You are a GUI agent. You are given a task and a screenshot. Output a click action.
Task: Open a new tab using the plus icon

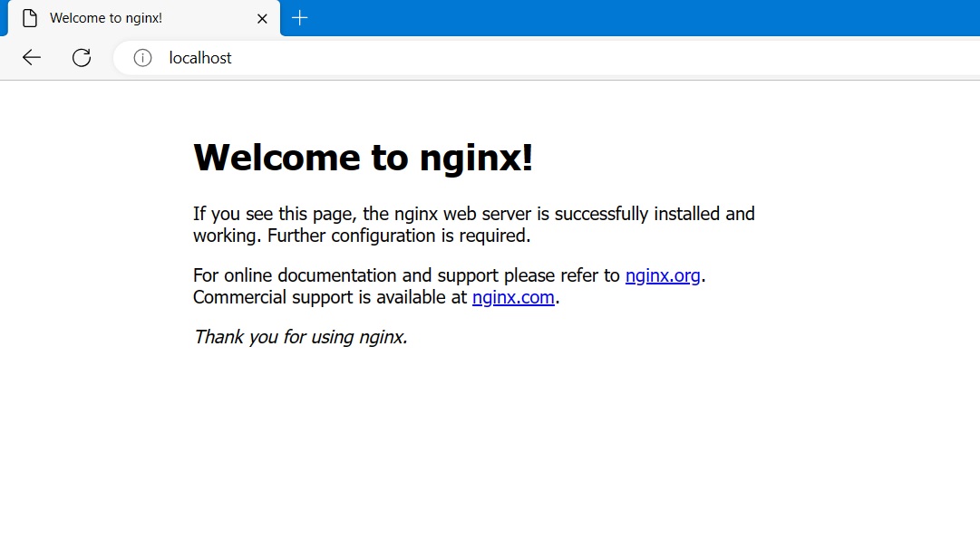[300, 17]
